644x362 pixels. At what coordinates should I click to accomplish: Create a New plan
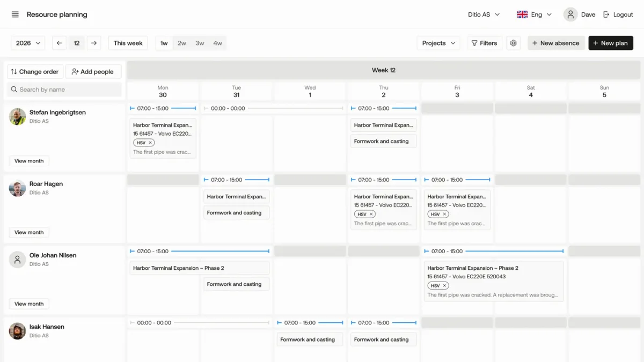[x=611, y=43]
